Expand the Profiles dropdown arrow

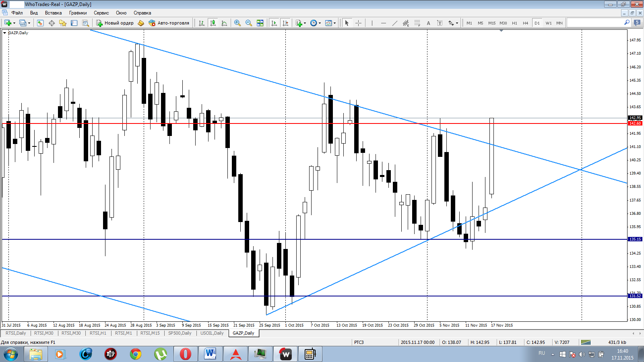point(29,23)
